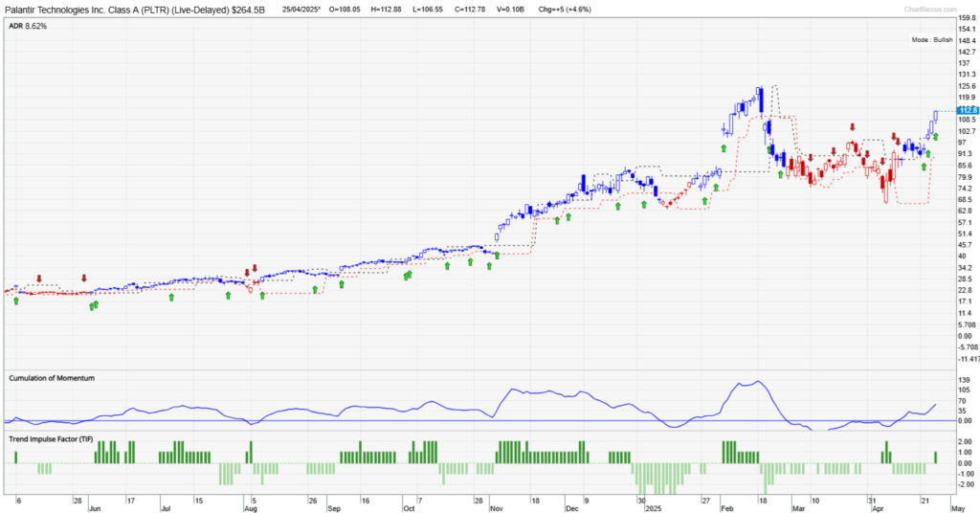Click the open value O=108.05
The image size is (980, 513).
coord(345,10)
